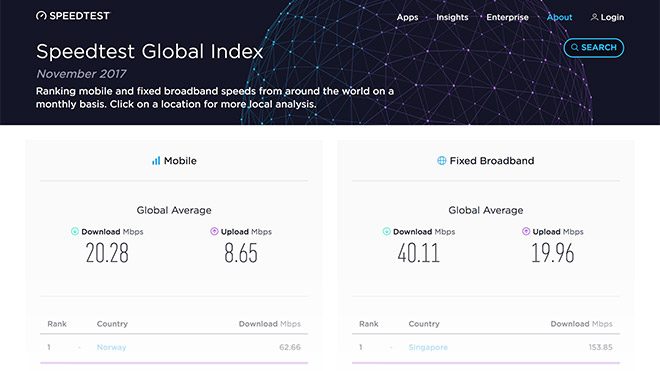
Task: Click the 153.85 Singapore download speed
Action: coord(601,347)
